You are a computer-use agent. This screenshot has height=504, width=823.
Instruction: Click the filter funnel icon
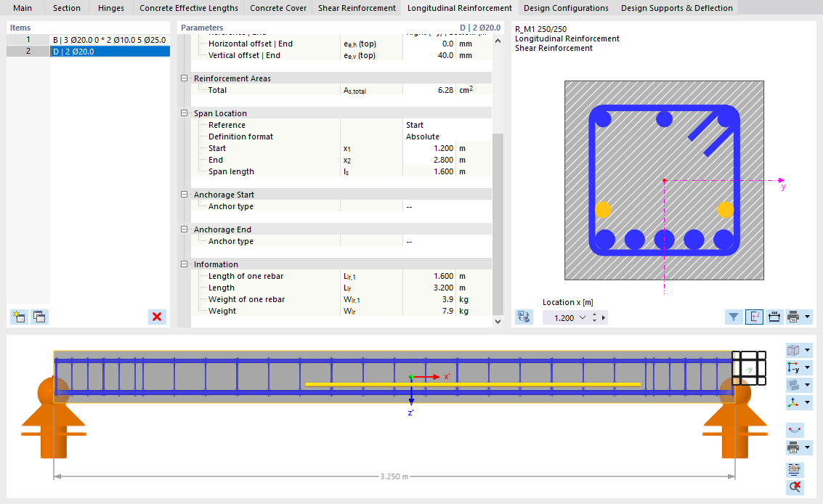[733, 317]
